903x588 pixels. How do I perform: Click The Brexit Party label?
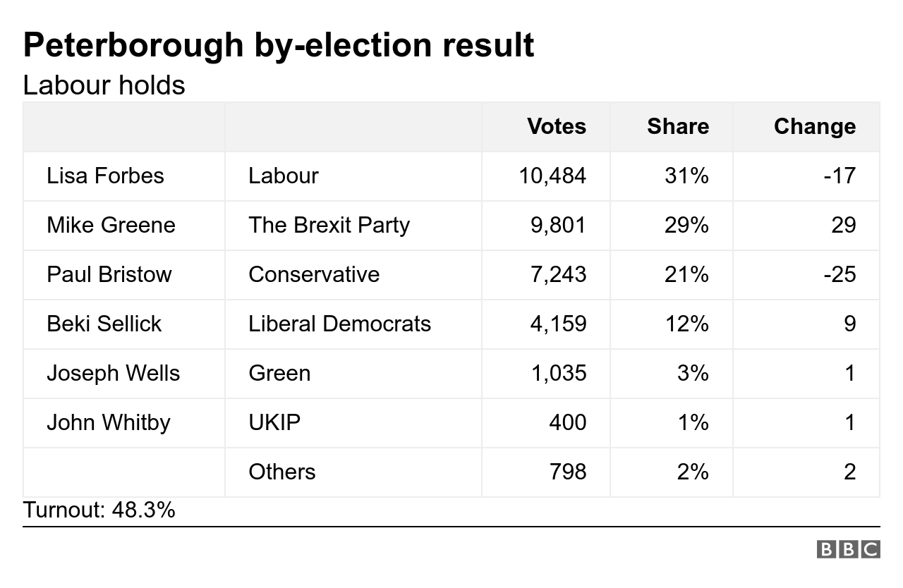coord(329,225)
